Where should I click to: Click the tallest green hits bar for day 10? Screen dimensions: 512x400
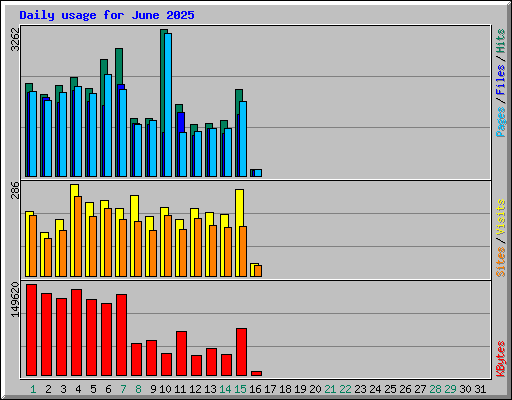click(162, 103)
